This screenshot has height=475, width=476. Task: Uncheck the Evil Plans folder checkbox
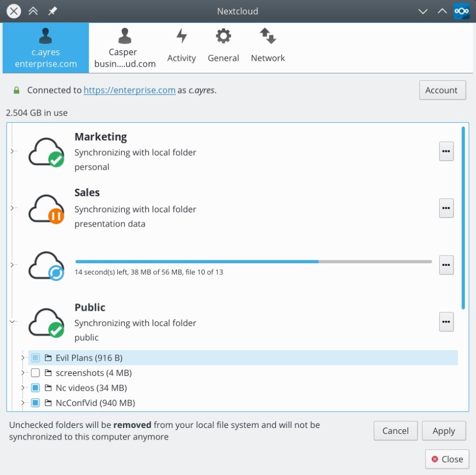(x=34, y=357)
